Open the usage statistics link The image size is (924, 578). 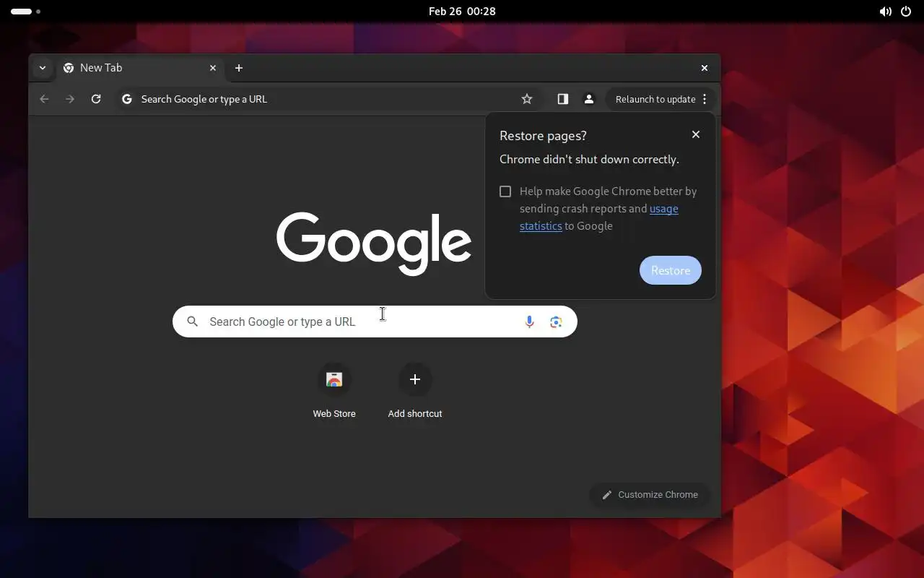(x=599, y=217)
